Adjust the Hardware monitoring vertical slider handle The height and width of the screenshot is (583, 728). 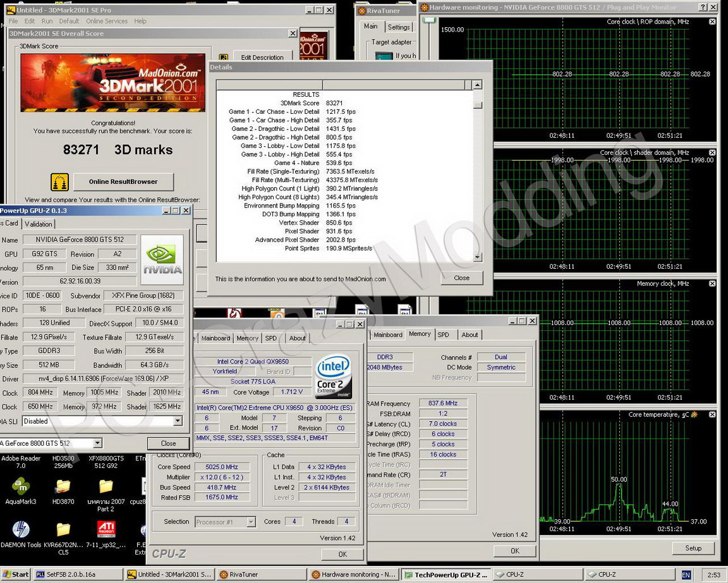430,20
